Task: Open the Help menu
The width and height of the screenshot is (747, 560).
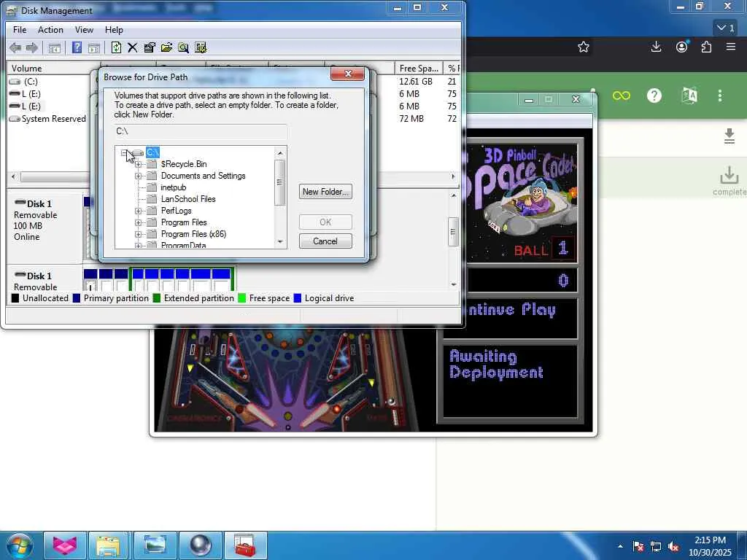Action: 114,29
